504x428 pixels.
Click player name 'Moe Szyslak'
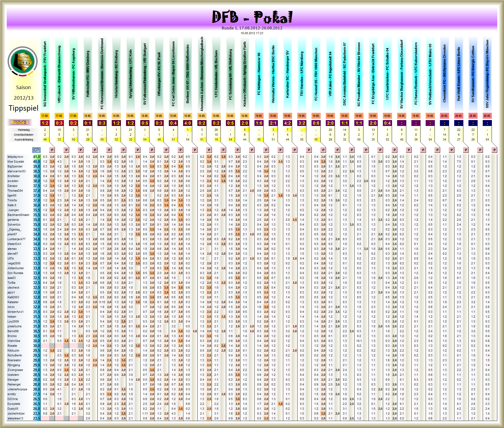pos(16,162)
